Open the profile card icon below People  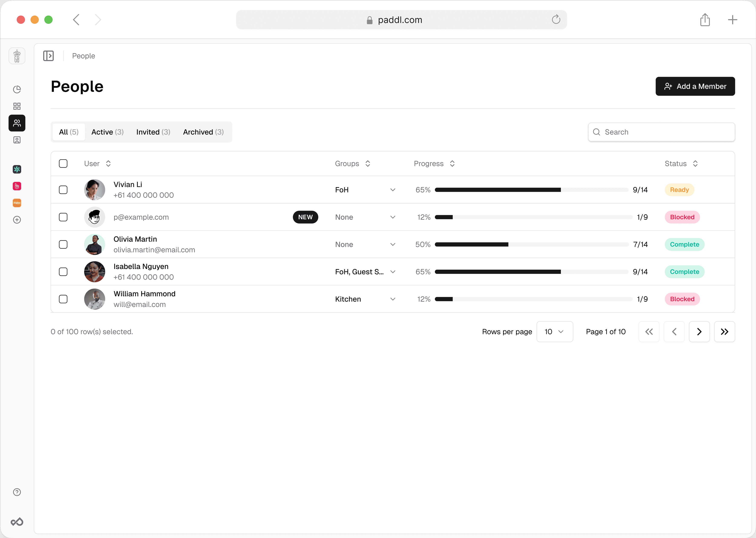[x=17, y=140]
